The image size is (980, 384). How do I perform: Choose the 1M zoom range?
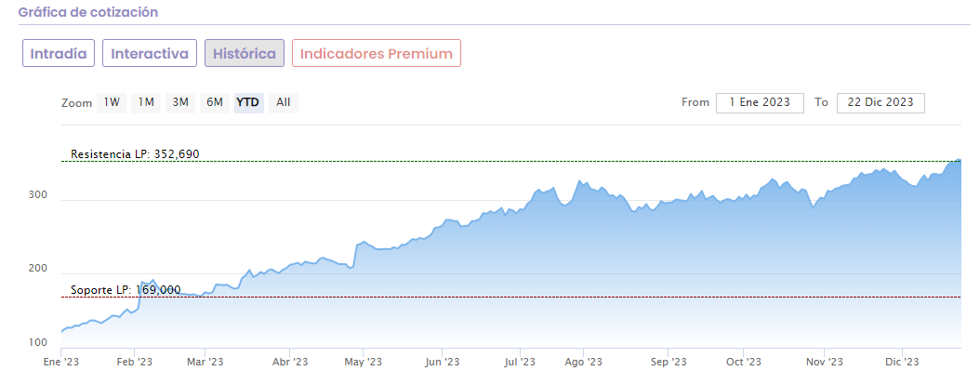[x=146, y=102]
